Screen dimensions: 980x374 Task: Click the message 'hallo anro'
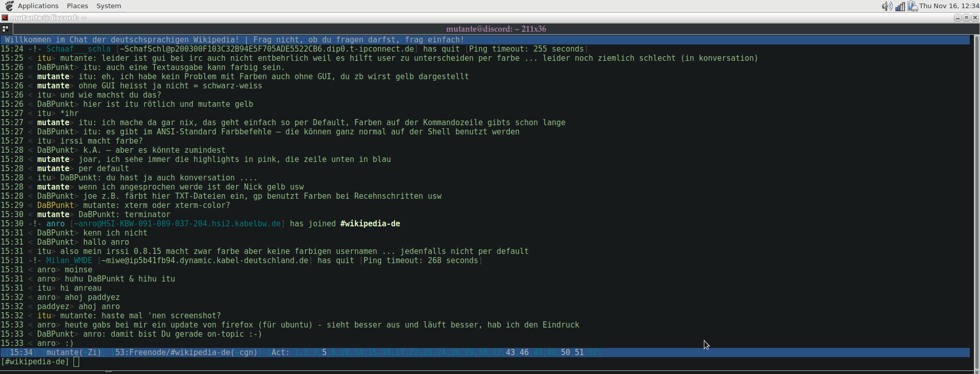(x=106, y=242)
